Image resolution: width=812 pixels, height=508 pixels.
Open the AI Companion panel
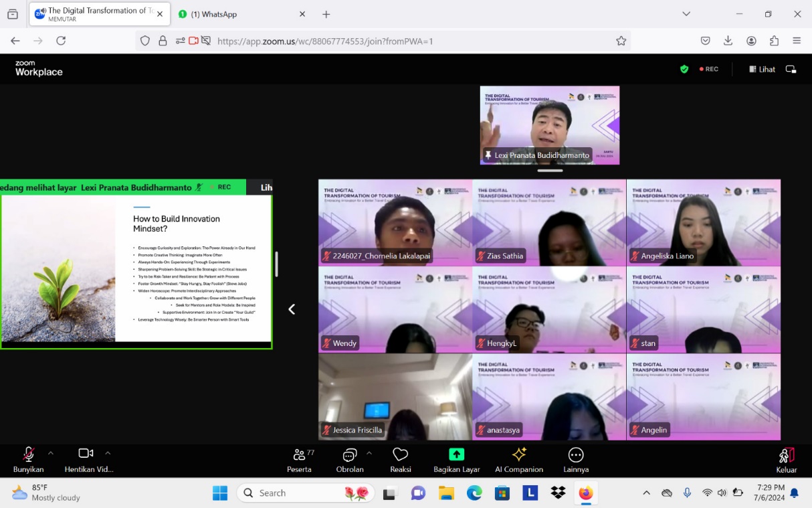518,460
